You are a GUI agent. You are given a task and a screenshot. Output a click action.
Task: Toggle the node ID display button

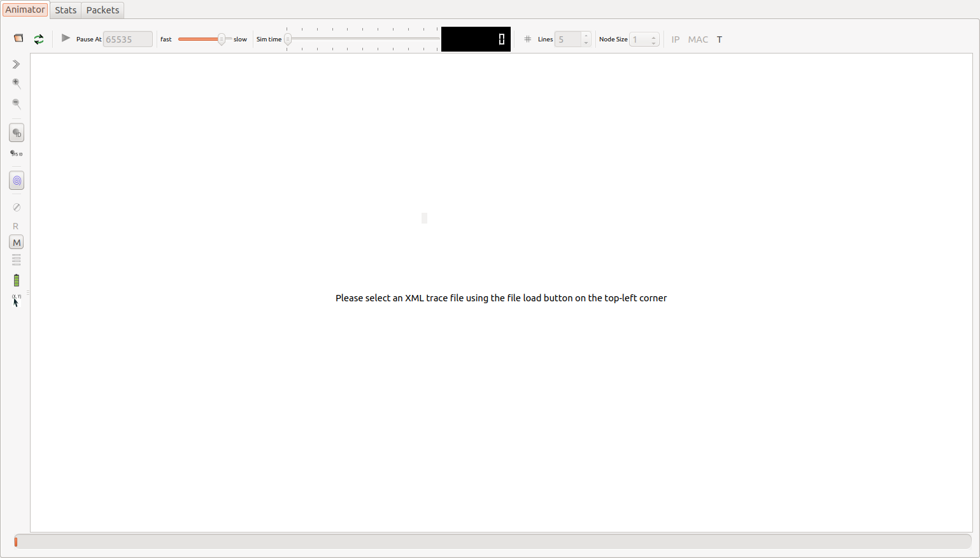coord(17,133)
